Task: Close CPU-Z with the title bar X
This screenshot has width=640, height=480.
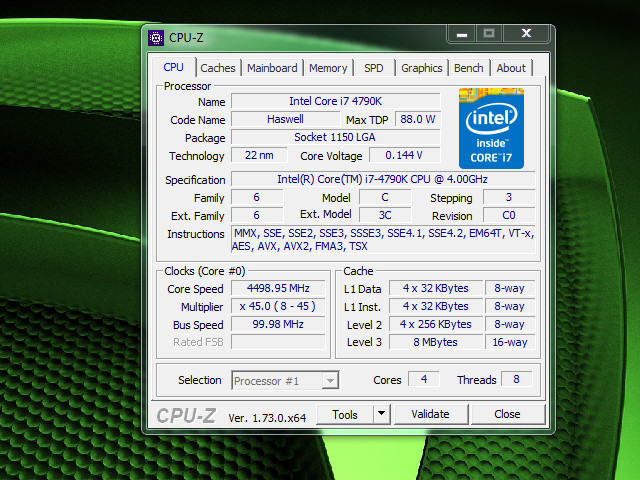Action: [526, 34]
